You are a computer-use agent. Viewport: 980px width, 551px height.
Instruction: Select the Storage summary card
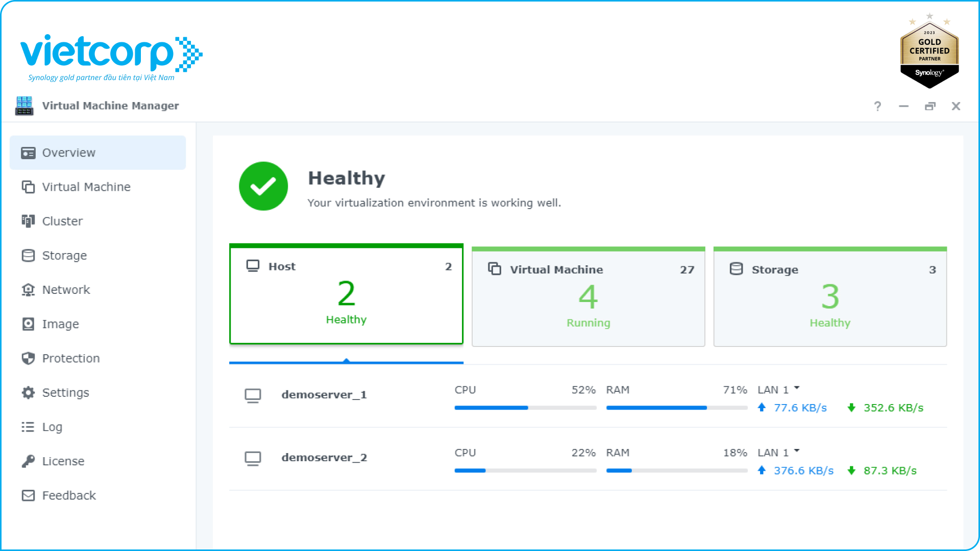click(830, 297)
